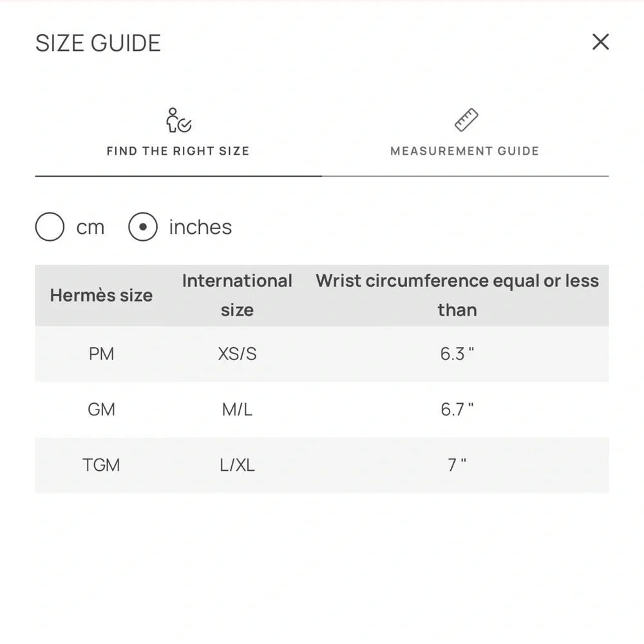Click the 6.3" wrist circumference value
Screen dimensions: 644x644
[457, 354]
